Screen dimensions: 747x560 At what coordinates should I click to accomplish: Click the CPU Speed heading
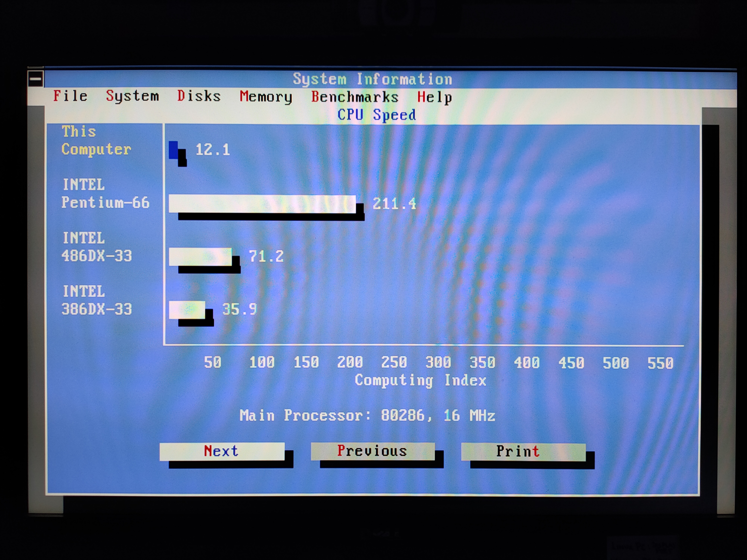pyautogui.click(x=376, y=115)
